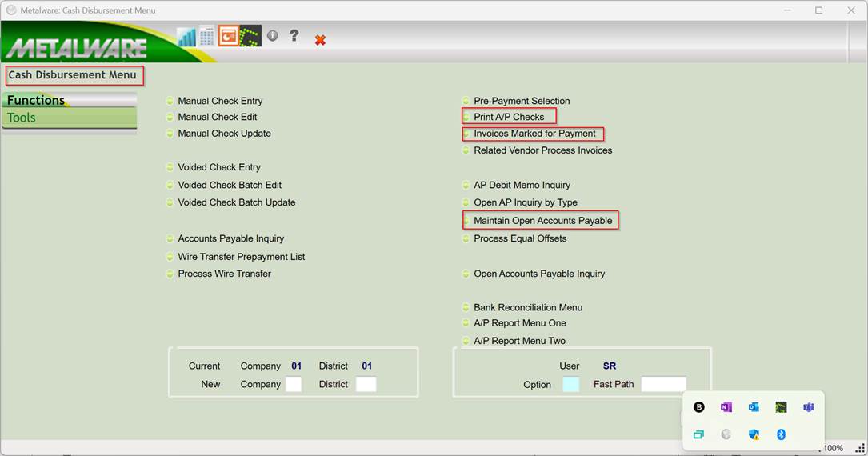Click the orange presentation chart toolbar icon
The height and width of the screenshot is (456, 868).
[228, 36]
